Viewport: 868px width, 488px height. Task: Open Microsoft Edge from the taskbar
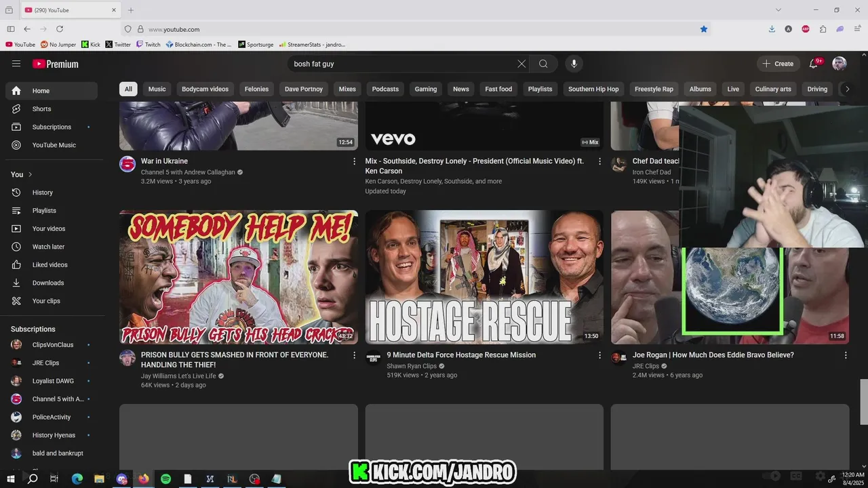click(x=77, y=479)
